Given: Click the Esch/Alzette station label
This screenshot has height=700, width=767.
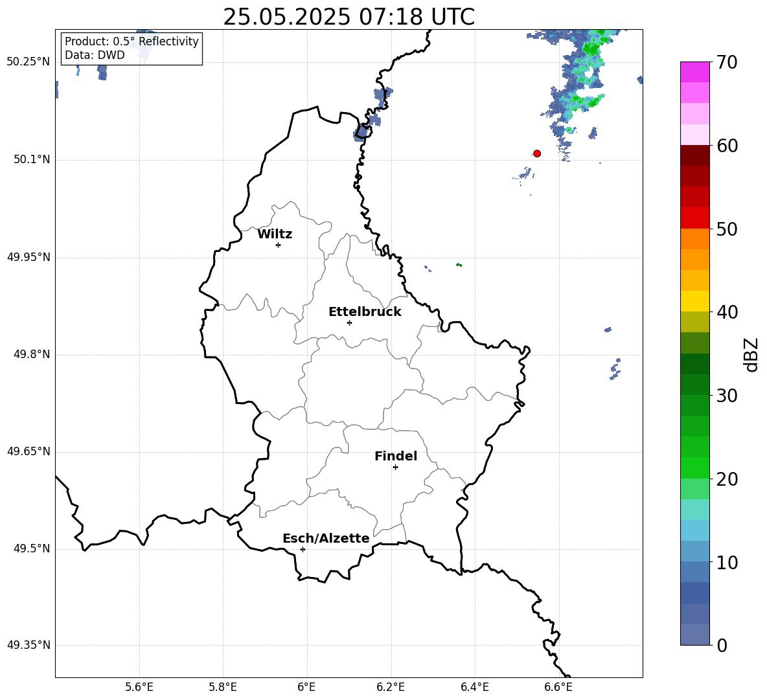Looking at the screenshot, I should pyautogui.click(x=326, y=538).
